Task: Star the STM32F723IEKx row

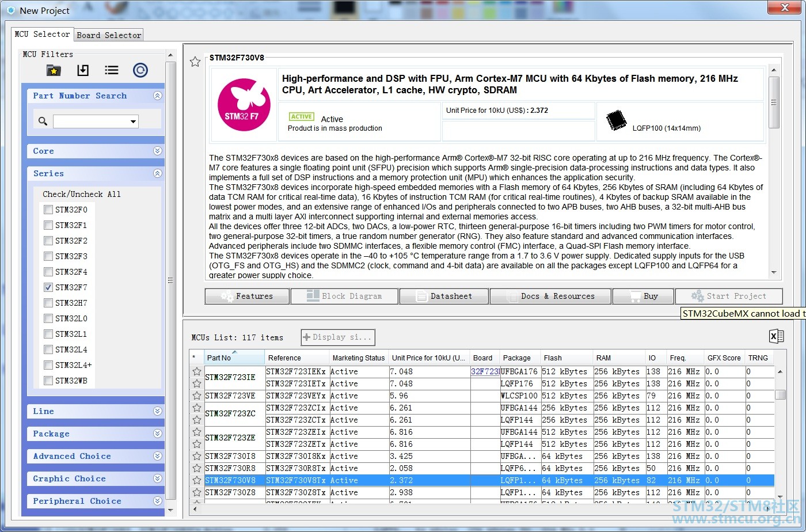Action: point(197,371)
